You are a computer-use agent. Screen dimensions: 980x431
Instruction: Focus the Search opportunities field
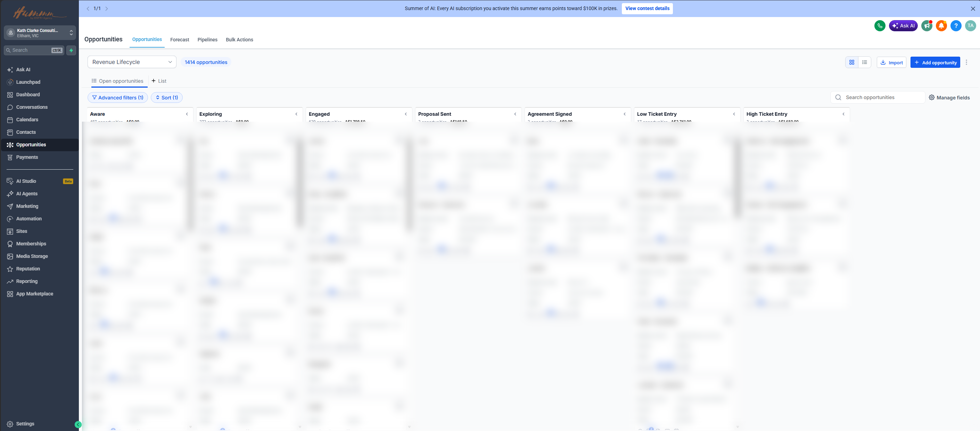pyautogui.click(x=877, y=97)
